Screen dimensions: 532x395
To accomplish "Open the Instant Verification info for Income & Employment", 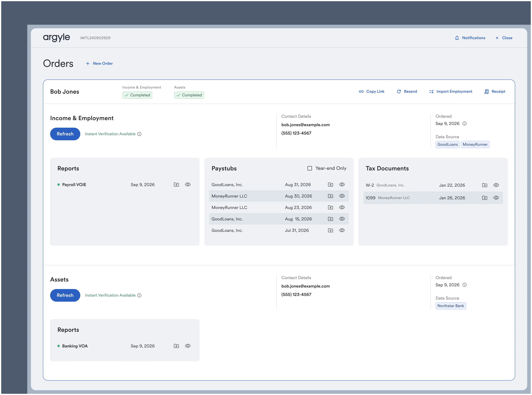I will (139, 134).
